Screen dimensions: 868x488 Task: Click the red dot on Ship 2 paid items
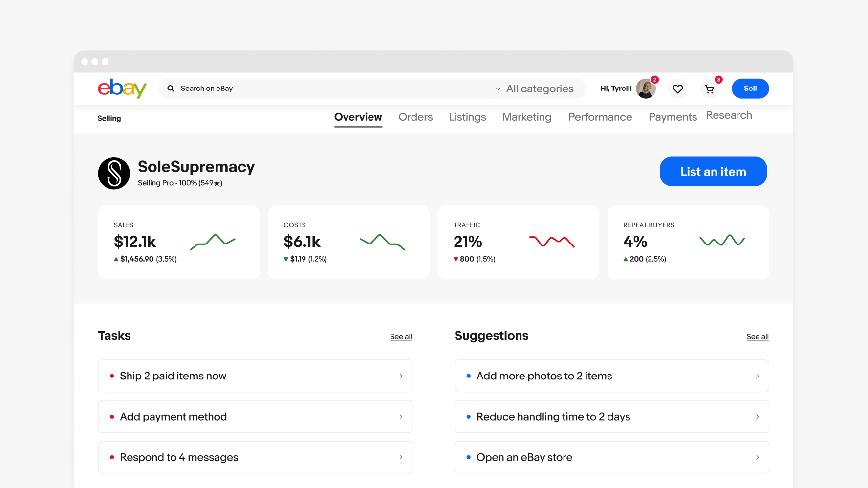pyautogui.click(x=112, y=376)
